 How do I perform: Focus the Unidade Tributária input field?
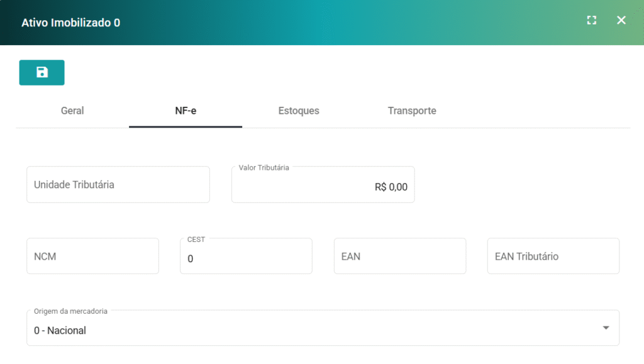(118, 185)
